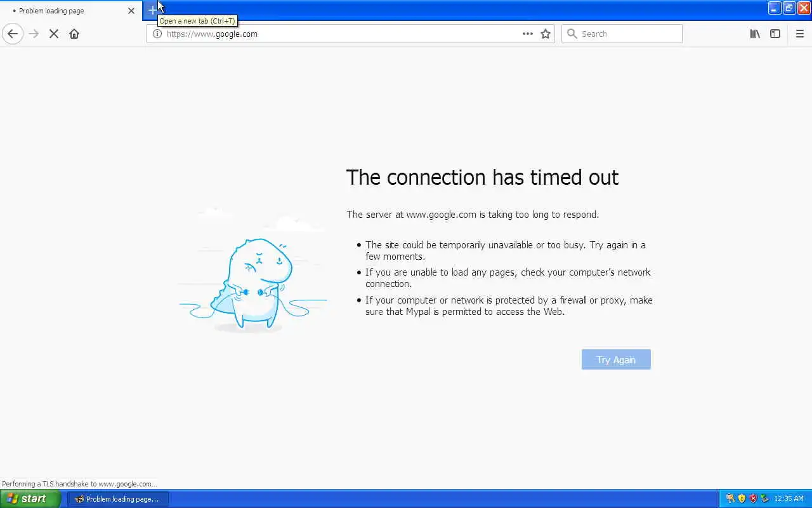Viewport: 812px width, 508px height.
Task: Click the taskbar clock 12:35 AM
Action: pyautogui.click(x=789, y=499)
